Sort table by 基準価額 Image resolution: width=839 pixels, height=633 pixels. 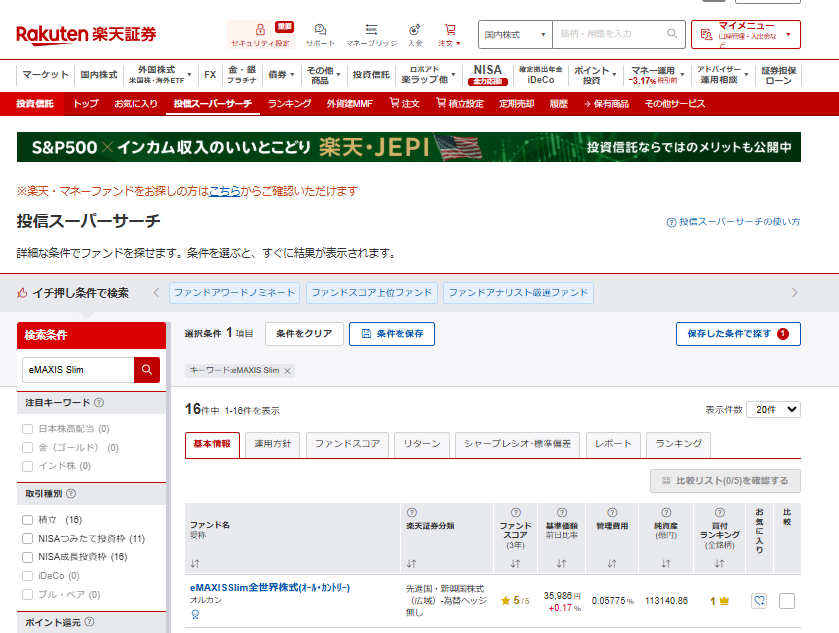561,563
